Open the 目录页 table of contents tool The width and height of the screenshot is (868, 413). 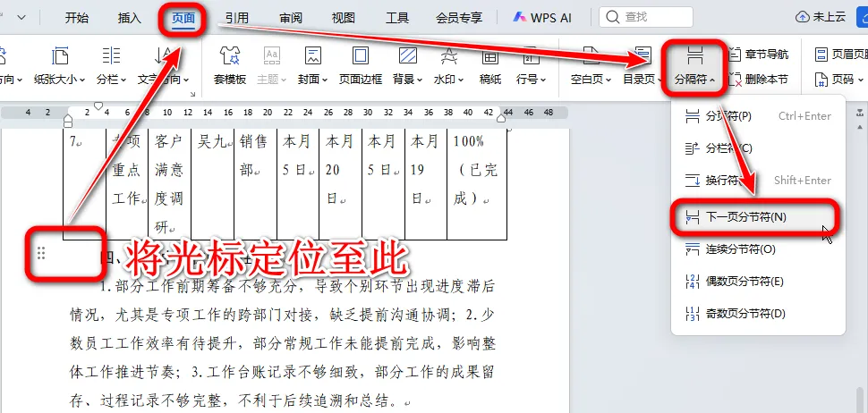[x=642, y=65]
